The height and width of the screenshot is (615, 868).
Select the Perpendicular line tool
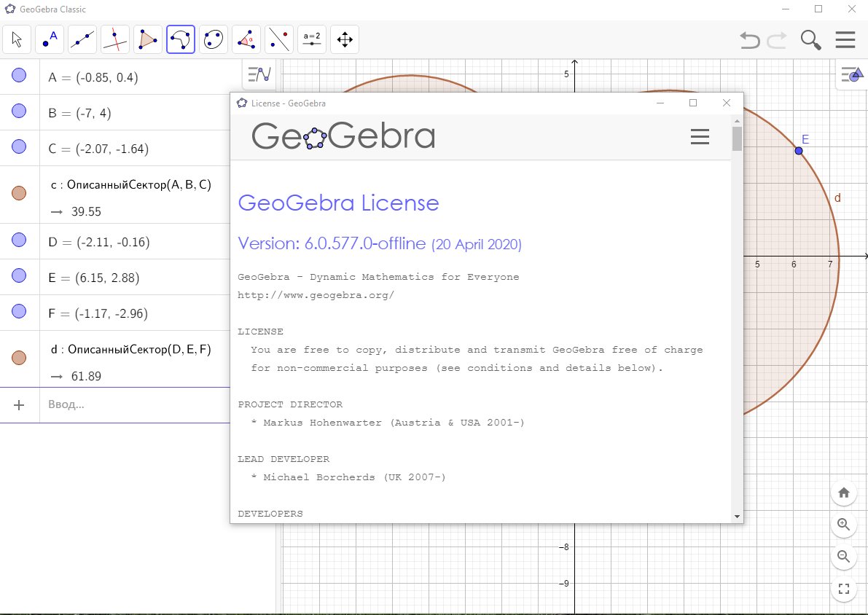pyautogui.click(x=115, y=39)
